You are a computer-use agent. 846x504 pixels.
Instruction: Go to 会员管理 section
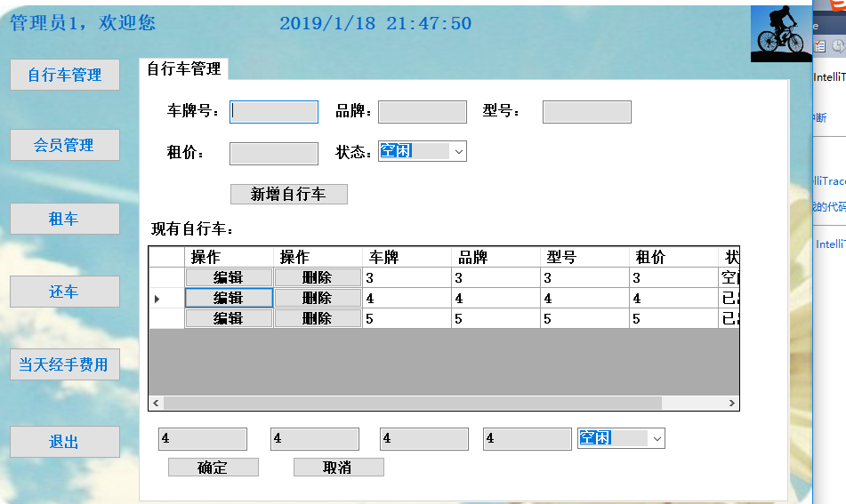[65, 145]
